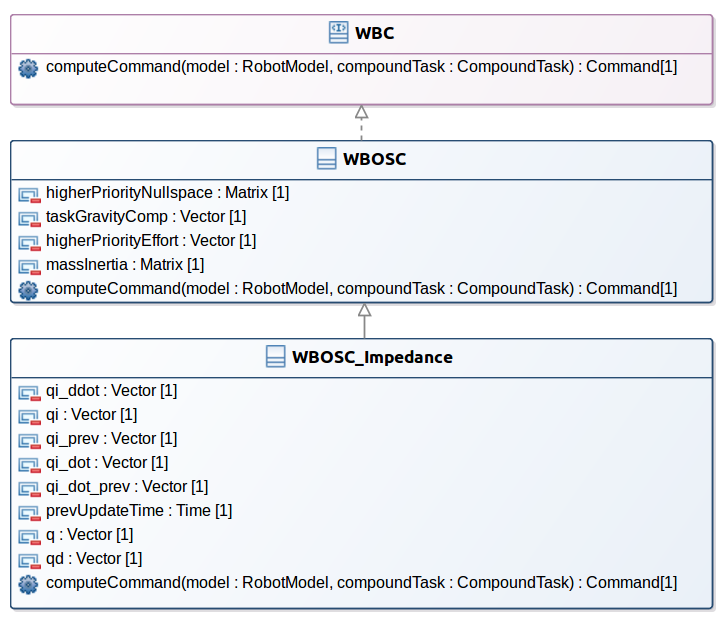Click the class icon beside WBOSC title
This screenshot has width=727, height=622.
coord(326,159)
